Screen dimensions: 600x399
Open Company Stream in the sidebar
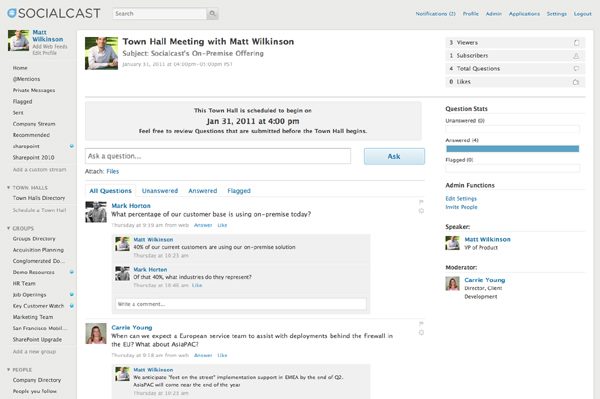tap(34, 124)
